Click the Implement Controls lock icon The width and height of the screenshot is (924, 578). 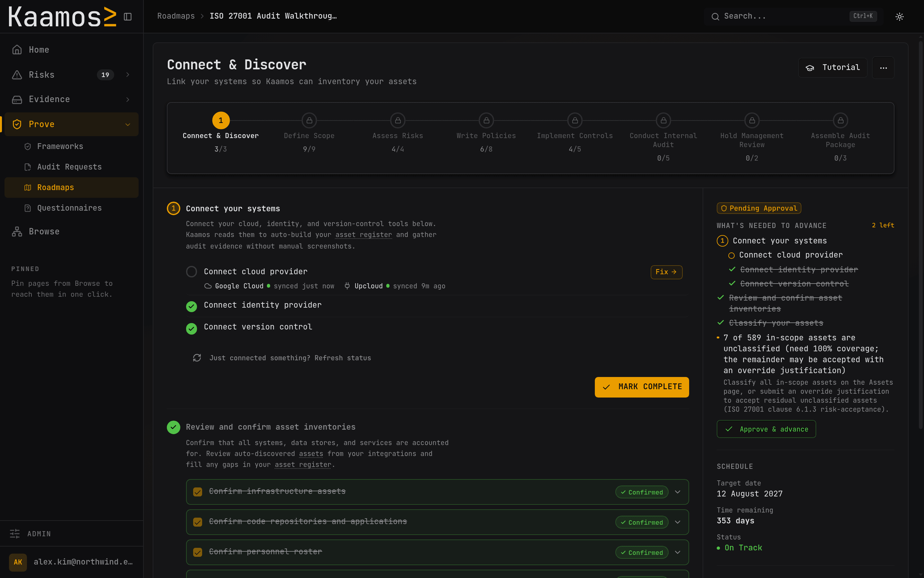pyautogui.click(x=575, y=120)
